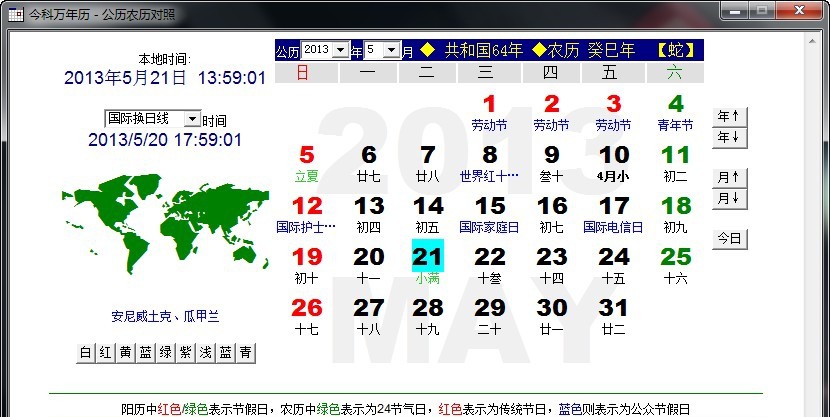Select May 19 初十

(306, 266)
